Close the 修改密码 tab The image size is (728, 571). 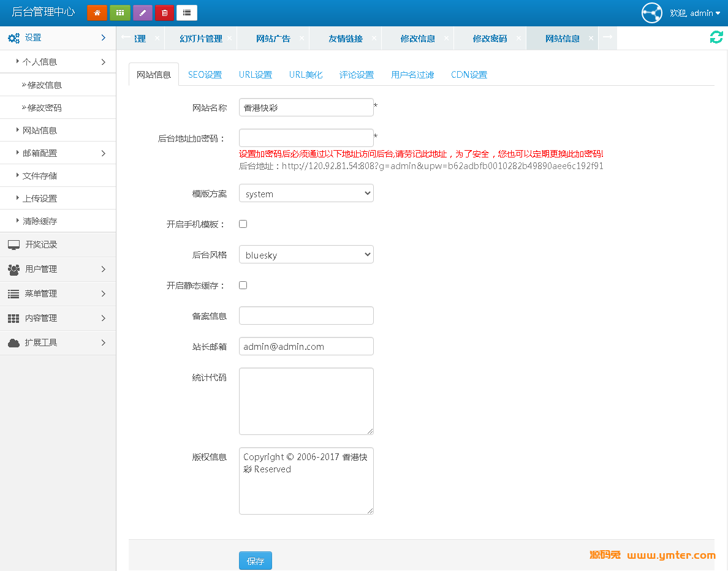(518, 38)
